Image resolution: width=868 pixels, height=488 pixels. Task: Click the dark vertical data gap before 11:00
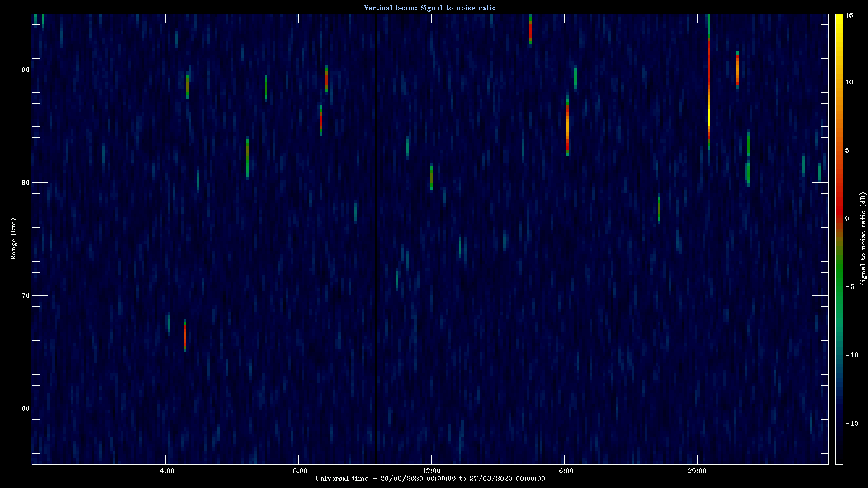pyautogui.click(x=376, y=239)
